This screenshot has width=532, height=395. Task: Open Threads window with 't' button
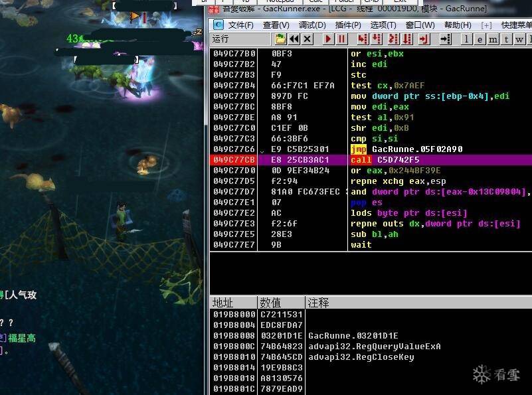(x=506, y=39)
